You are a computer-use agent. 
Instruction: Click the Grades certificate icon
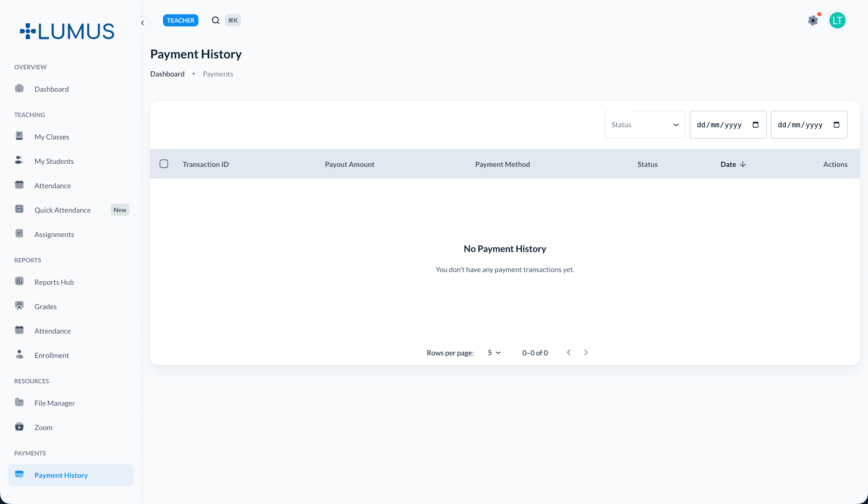coord(19,305)
